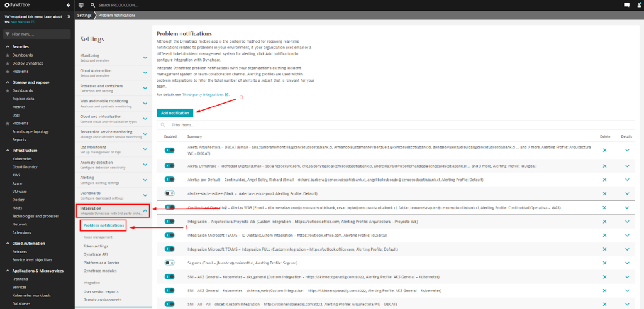The width and height of the screenshot is (644, 309).
Task: Enable the Seguros notification switch
Action: (169, 263)
